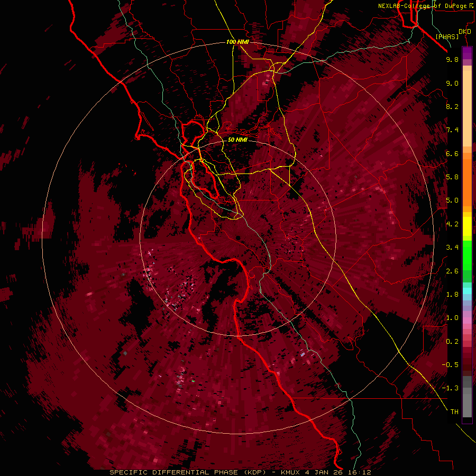The width and height of the screenshot is (476, 476).
Task: Click the 4.2 value on the color scale
Action: 452,224
